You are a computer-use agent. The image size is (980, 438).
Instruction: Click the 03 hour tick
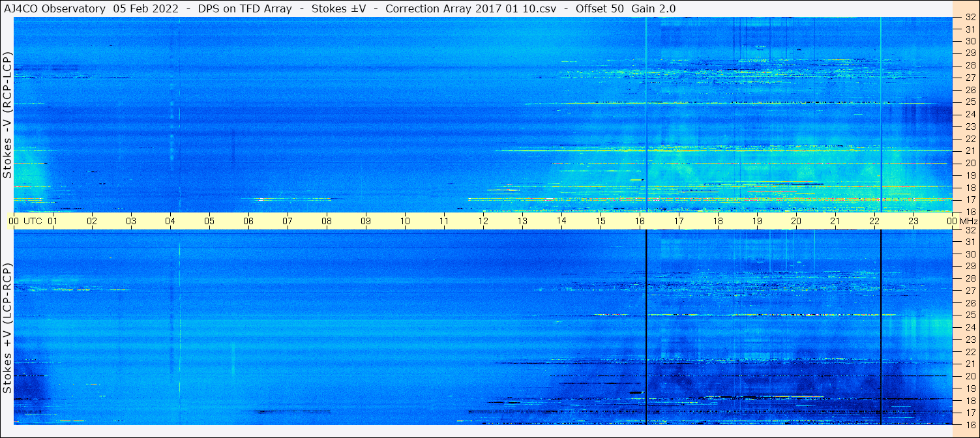click(x=131, y=221)
